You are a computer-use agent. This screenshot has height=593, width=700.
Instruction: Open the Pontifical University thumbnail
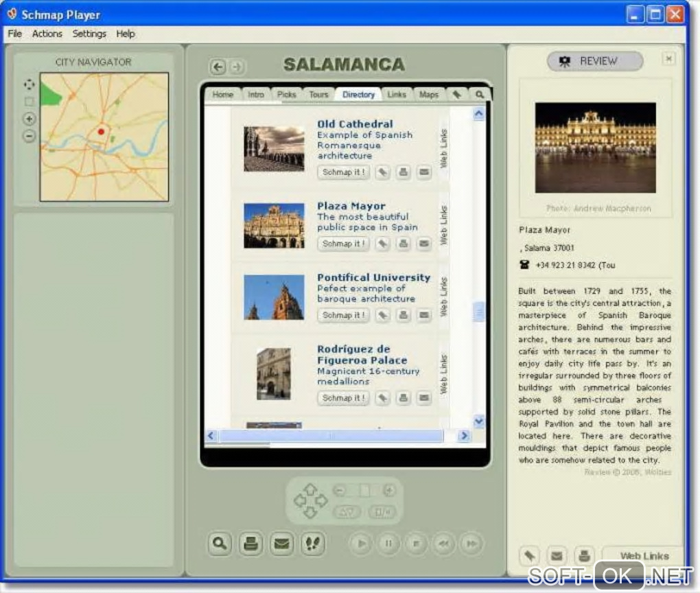click(x=274, y=297)
